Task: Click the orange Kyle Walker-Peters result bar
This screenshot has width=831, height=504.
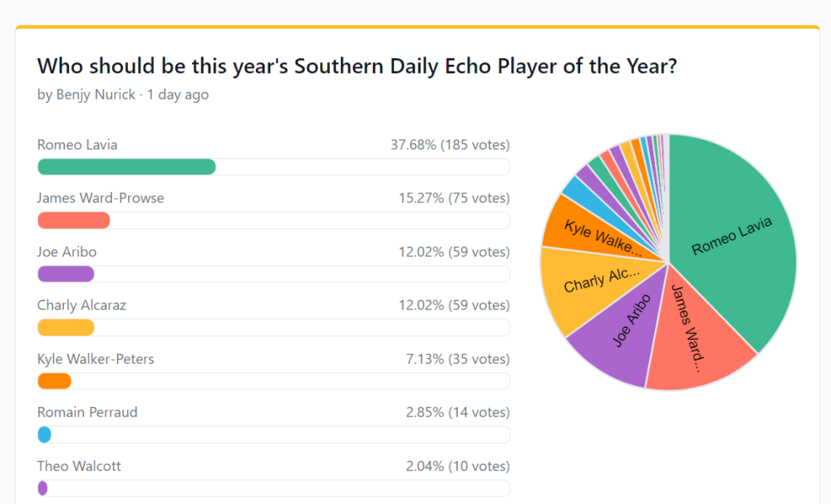Action: 55,381
